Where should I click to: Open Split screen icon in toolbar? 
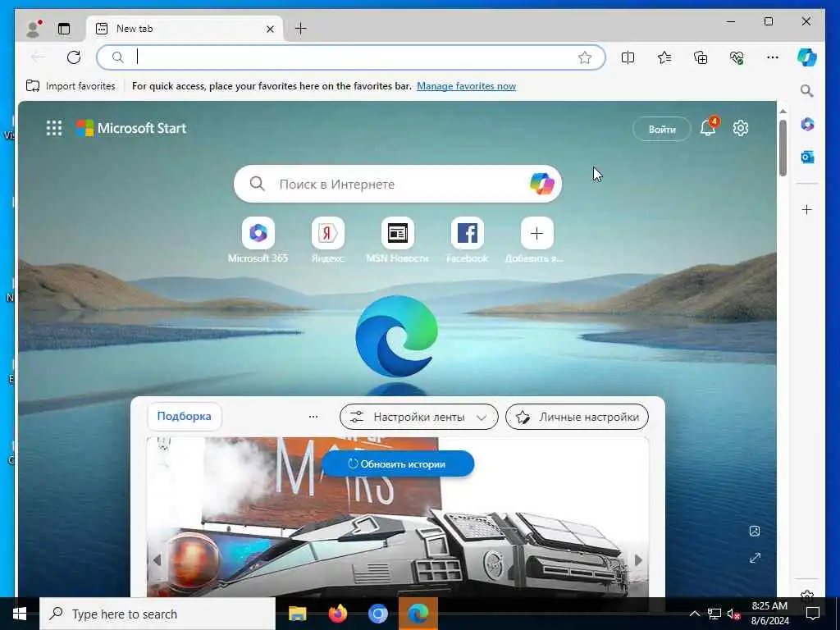pyautogui.click(x=628, y=57)
